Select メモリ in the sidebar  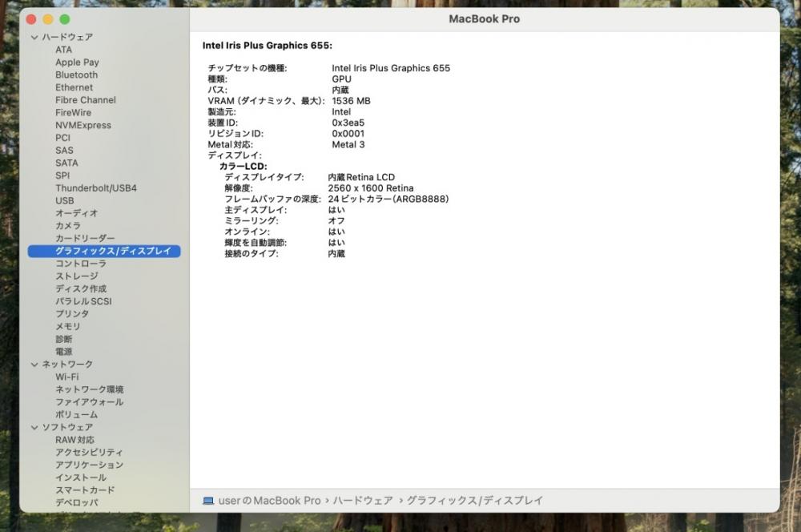pos(68,327)
